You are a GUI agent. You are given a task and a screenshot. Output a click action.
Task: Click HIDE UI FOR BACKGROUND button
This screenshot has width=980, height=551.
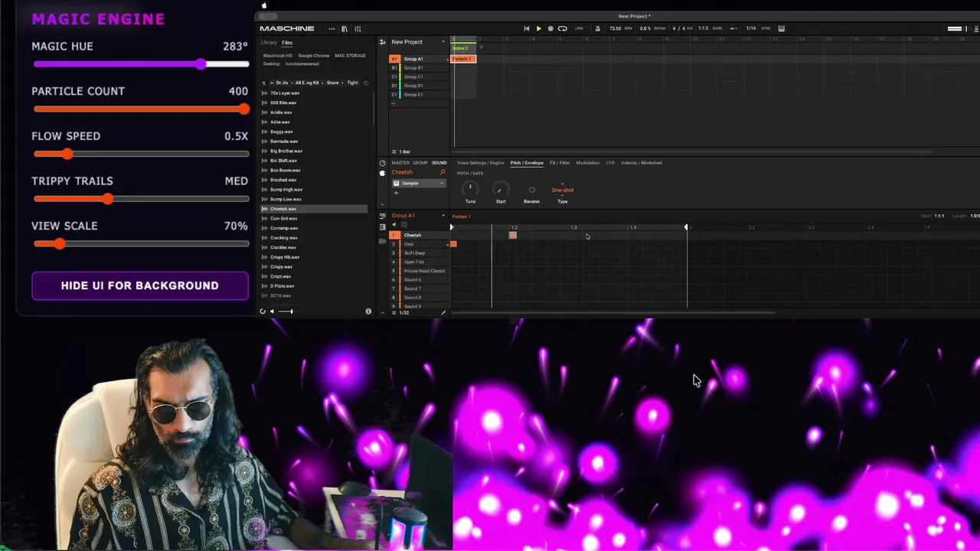click(140, 285)
